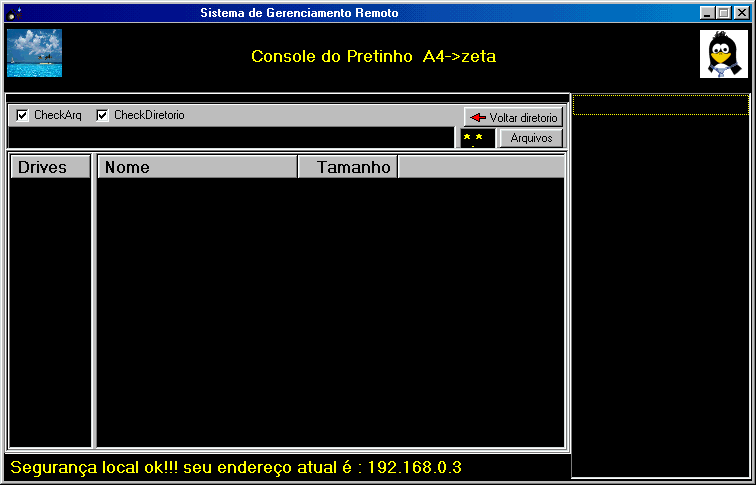This screenshot has width=756, height=485.
Task: Focus the yellow dotted field in the right panel
Action: (660, 105)
